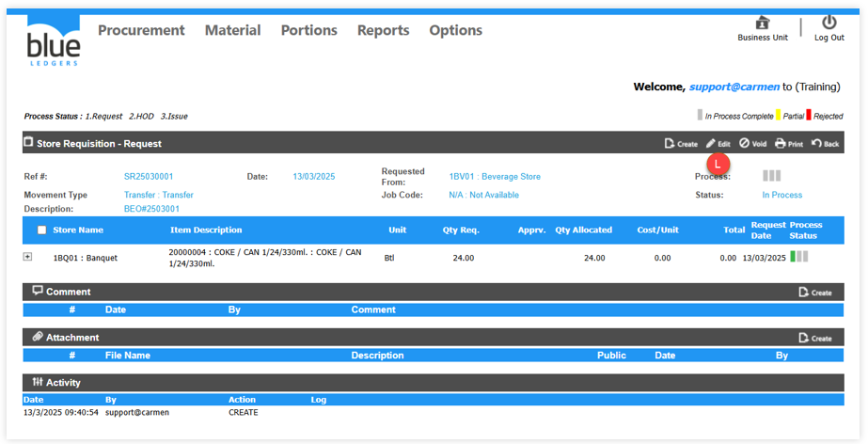Click Create in the Store Requisition toolbar

681,144
